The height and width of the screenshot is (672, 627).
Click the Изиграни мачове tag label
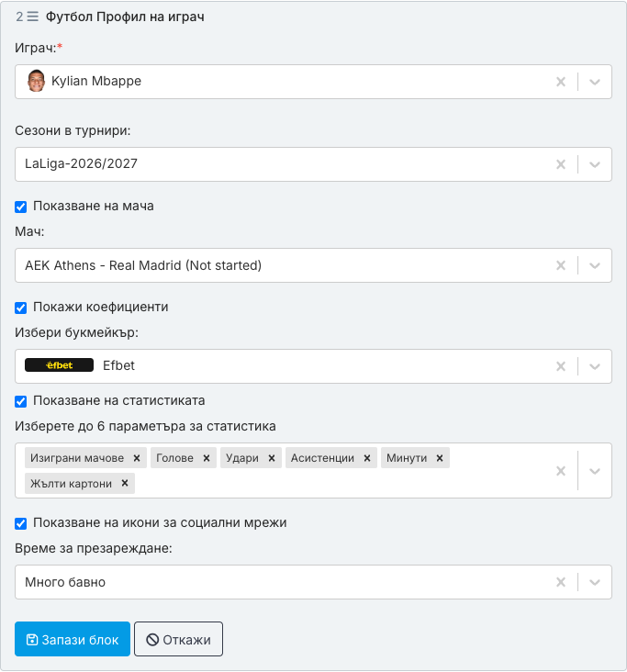click(x=77, y=458)
